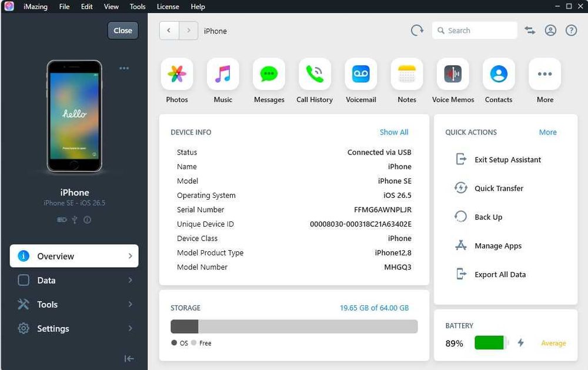
Task: Expand the Data section in the sidebar
Action: [74, 280]
